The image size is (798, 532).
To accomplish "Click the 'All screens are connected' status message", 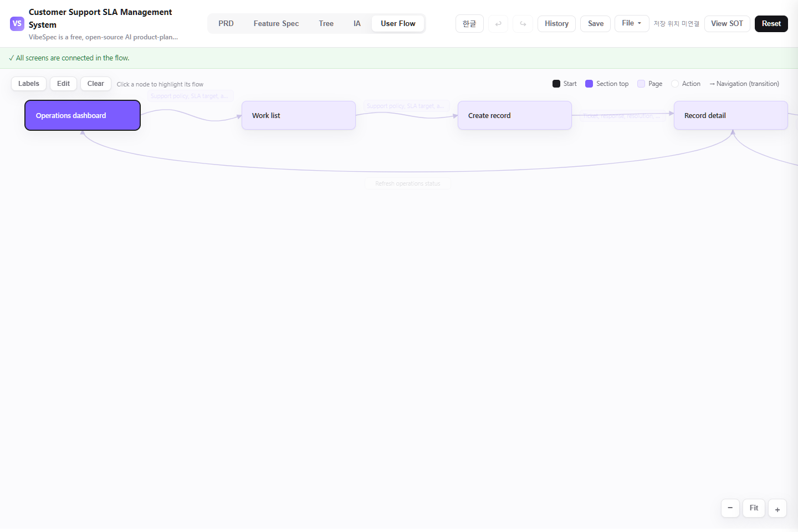I will click(x=69, y=58).
